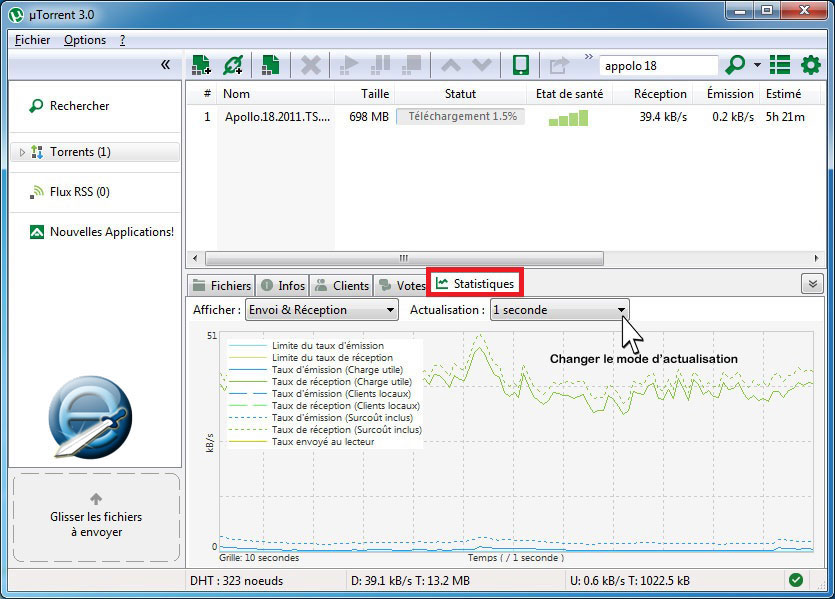Click the list view toggle icon
Image resolution: width=835 pixels, height=599 pixels.
(780, 65)
